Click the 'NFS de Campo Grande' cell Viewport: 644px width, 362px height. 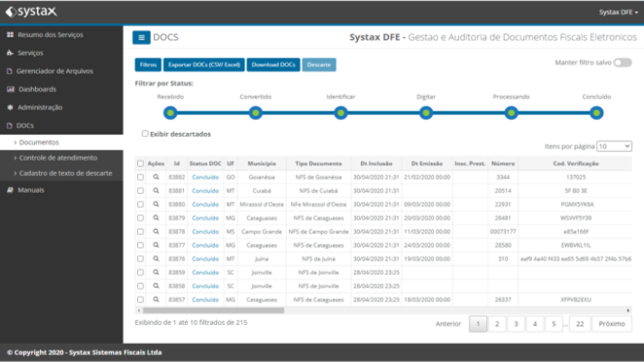(318, 231)
